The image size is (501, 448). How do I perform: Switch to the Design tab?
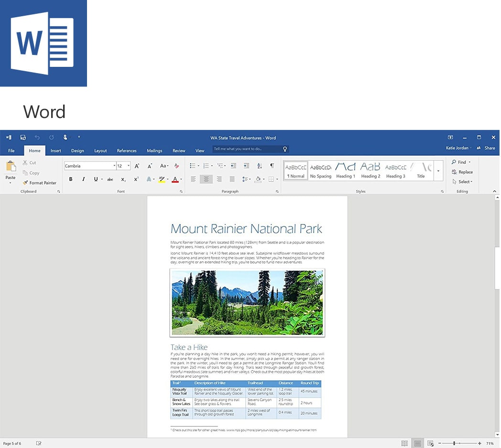(x=77, y=151)
